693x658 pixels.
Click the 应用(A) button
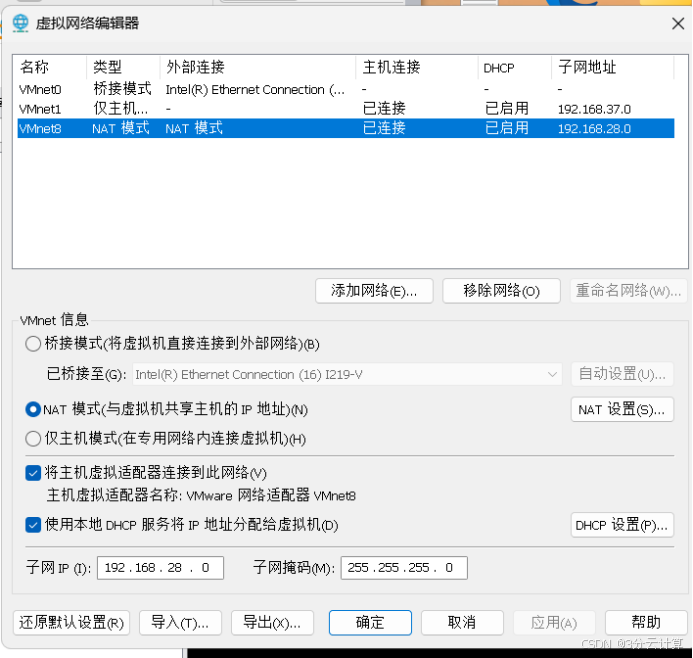click(x=554, y=623)
